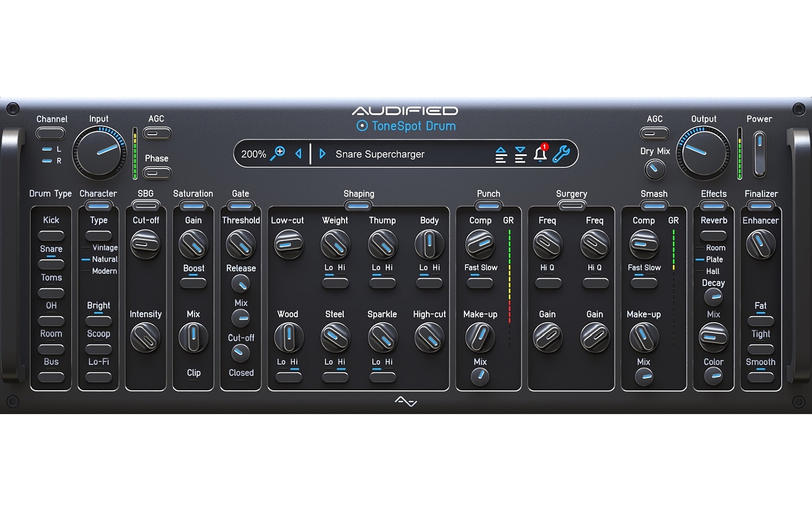The image size is (812, 511).
Task: Select the Kick drum type
Action: (51, 235)
